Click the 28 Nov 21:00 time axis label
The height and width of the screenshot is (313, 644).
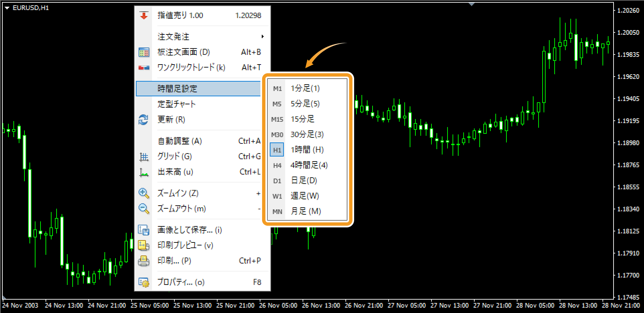pos(621,305)
